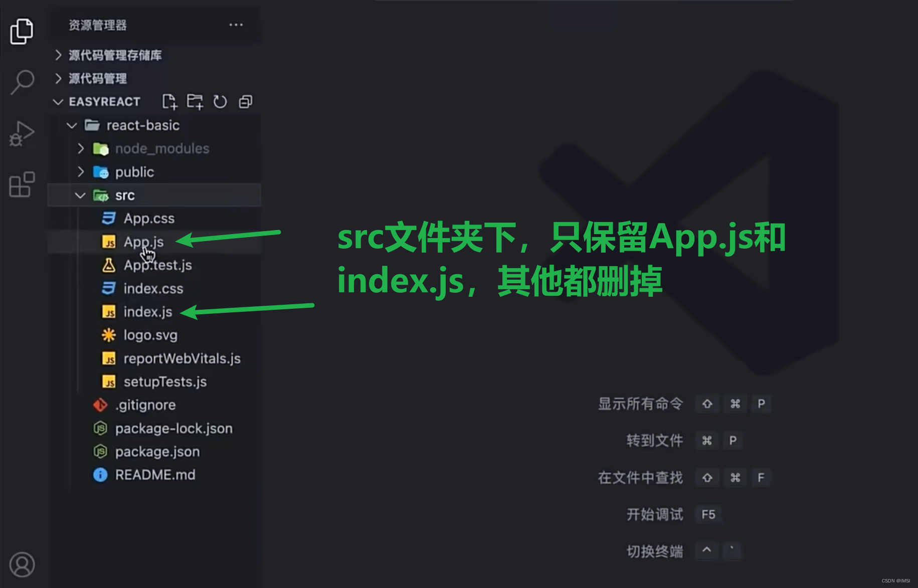Click the CSS icon beside index.css

pos(109,288)
